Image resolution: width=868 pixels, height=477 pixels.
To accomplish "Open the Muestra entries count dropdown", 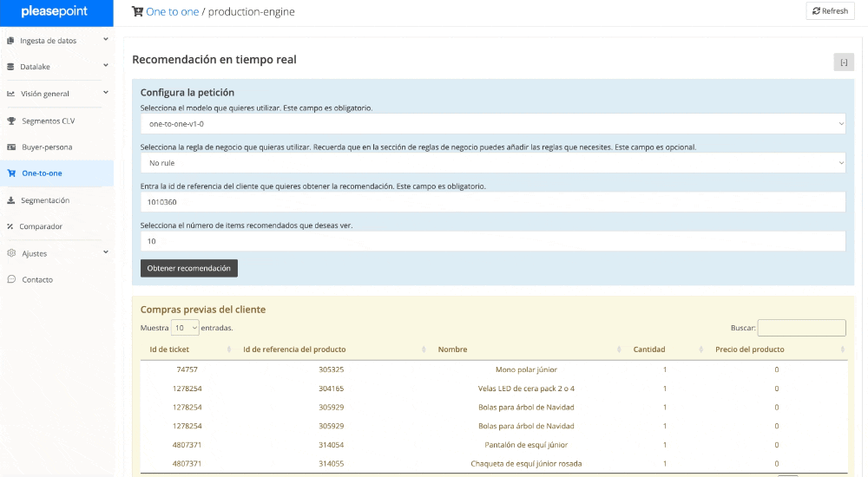I will 185,328.
